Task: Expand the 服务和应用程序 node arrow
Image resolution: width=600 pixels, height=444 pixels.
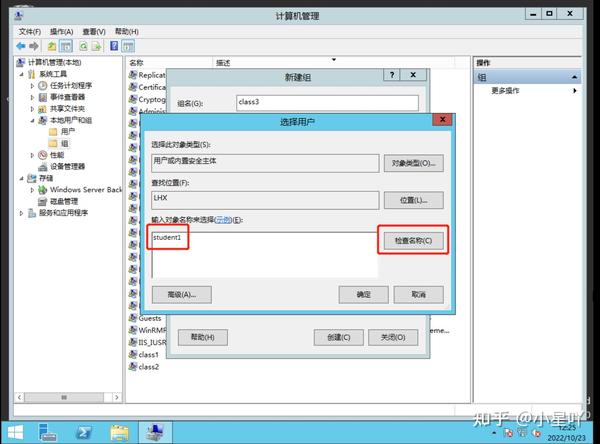Action: [x=22, y=213]
